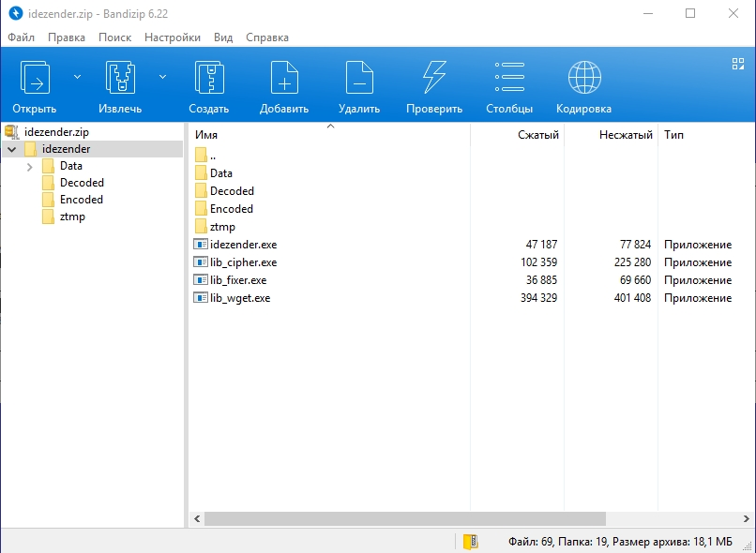Open the Настройки menu
Screen dimensions: 756x553
(173, 37)
